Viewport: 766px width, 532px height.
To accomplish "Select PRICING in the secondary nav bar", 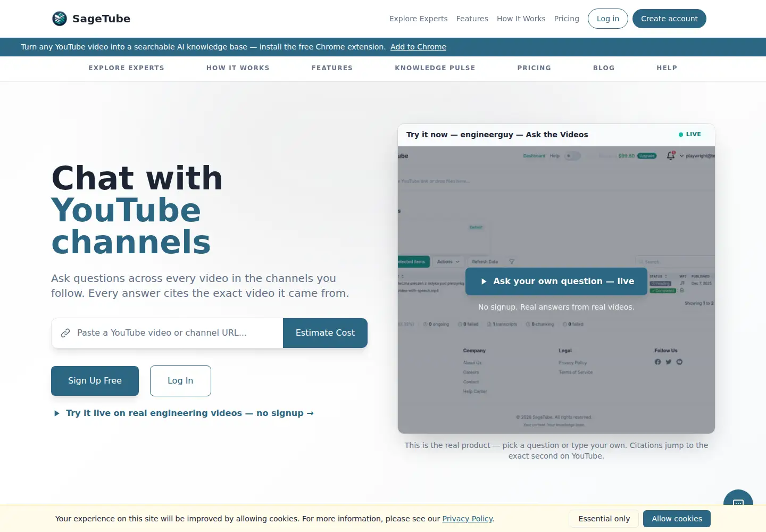I will [534, 68].
